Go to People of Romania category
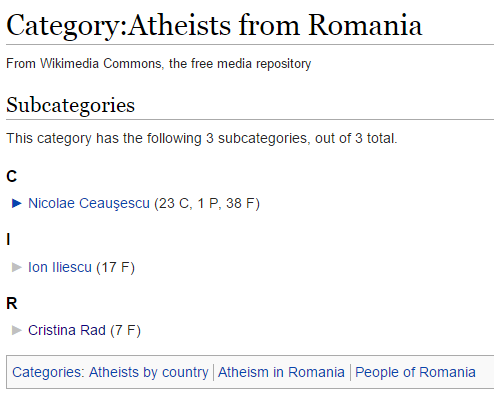This screenshot has width=494, height=397. click(x=415, y=372)
